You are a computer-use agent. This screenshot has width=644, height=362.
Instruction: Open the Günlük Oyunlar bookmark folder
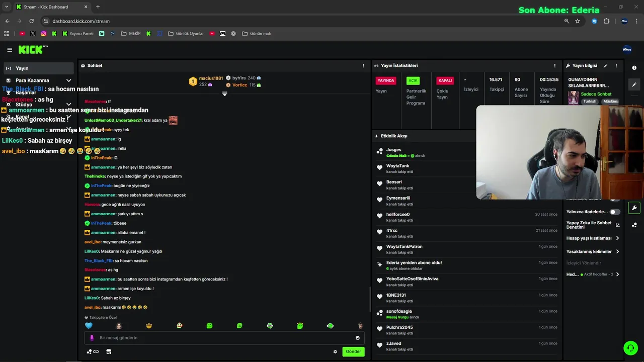(186, 34)
